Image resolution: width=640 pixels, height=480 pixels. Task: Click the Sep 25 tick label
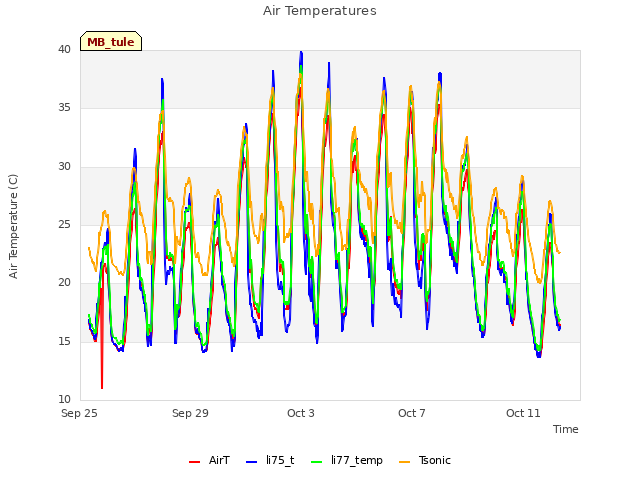pos(79,413)
